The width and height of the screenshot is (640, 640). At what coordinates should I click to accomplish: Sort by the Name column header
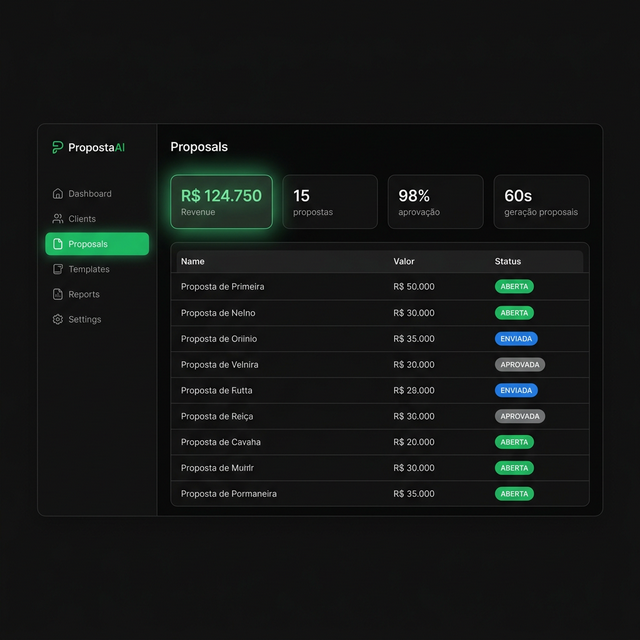coord(193,261)
